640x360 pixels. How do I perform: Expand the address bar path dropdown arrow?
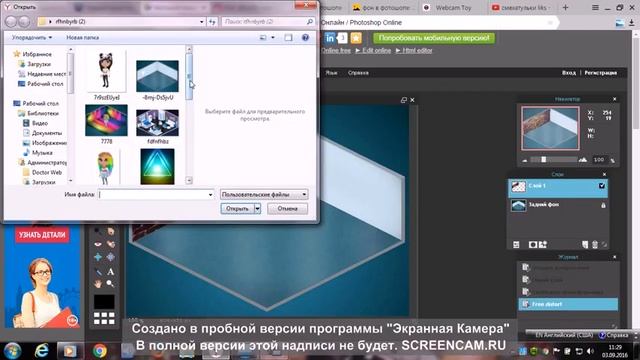[202, 22]
